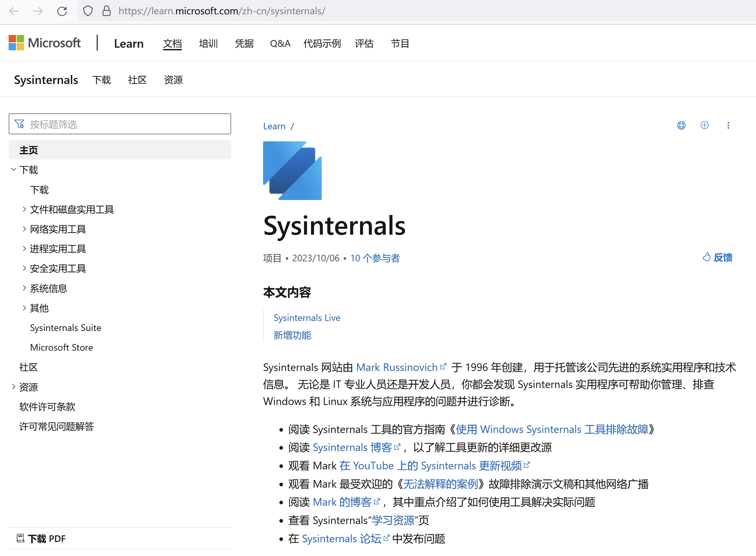Image resolution: width=756 pixels, height=556 pixels.
Task: Click the shield tracking protection icon
Action: click(x=88, y=11)
